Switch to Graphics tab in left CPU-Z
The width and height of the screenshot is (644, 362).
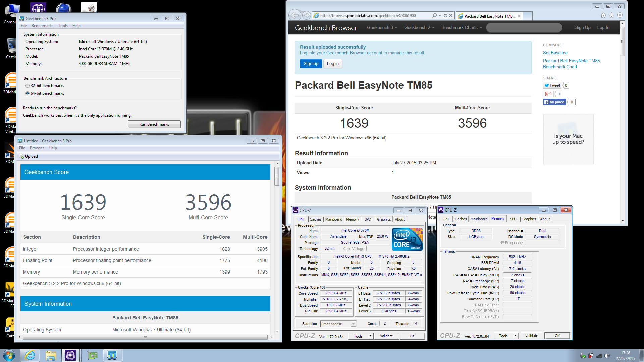(x=384, y=219)
